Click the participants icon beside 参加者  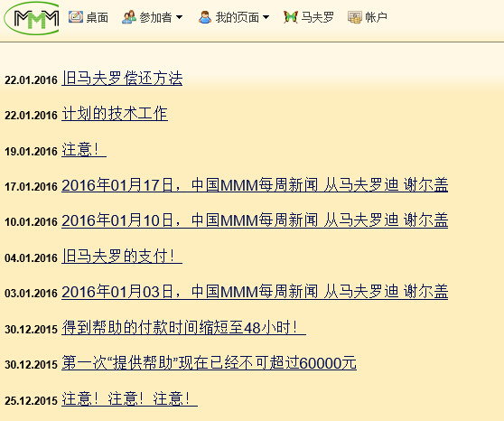129,17
